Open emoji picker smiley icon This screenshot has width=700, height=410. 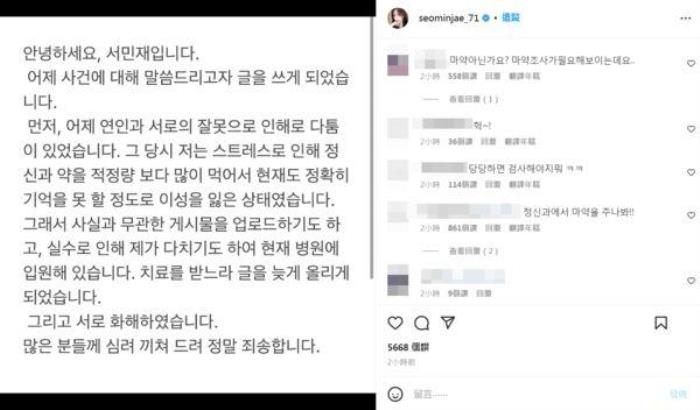pyautogui.click(x=395, y=394)
